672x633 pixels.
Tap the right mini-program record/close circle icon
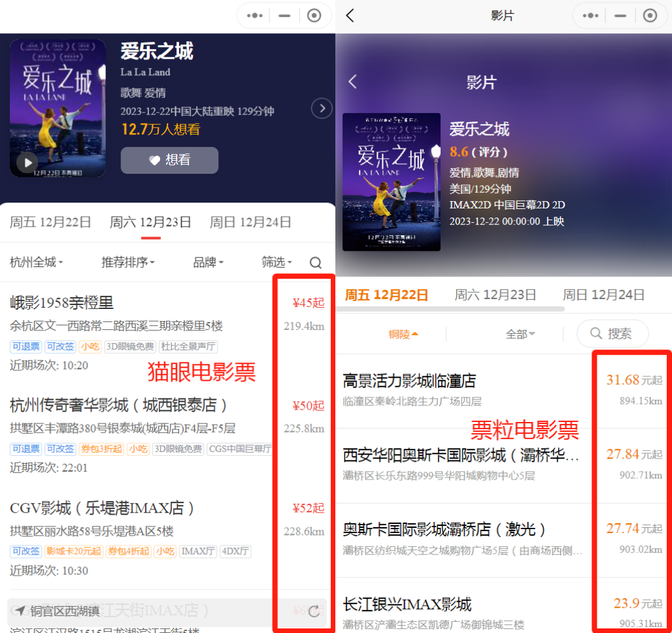pyautogui.click(x=649, y=16)
